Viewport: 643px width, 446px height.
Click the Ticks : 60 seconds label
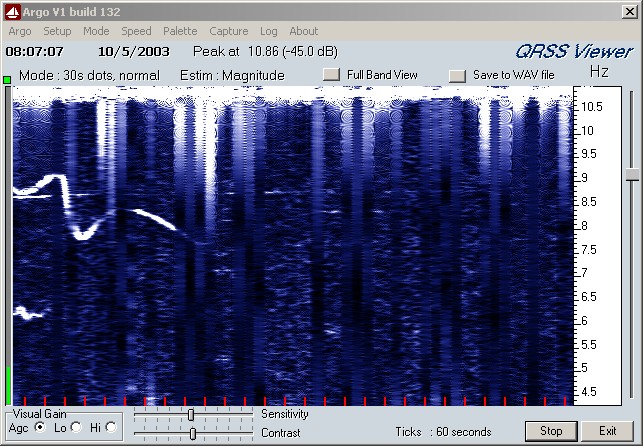point(443,432)
